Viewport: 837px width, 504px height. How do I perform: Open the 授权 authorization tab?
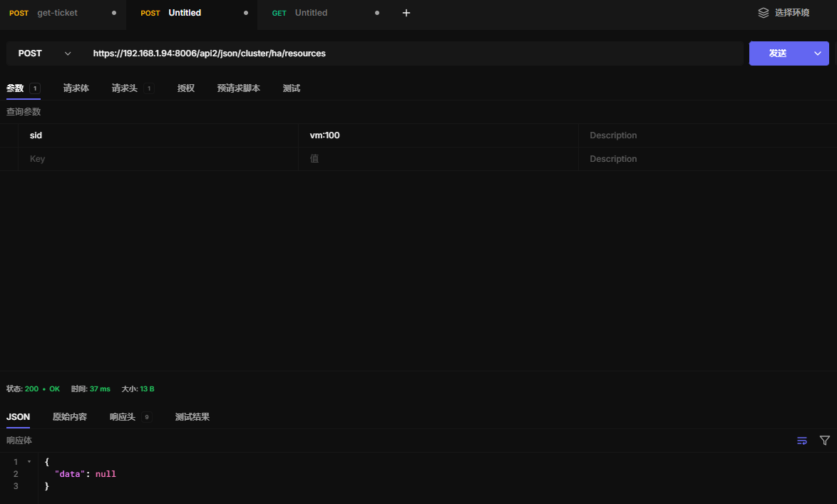[186, 88]
